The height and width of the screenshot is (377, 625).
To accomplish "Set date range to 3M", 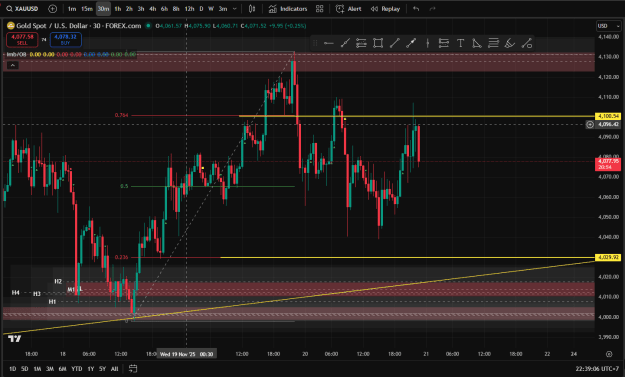I will pyautogui.click(x=49, y=369).
